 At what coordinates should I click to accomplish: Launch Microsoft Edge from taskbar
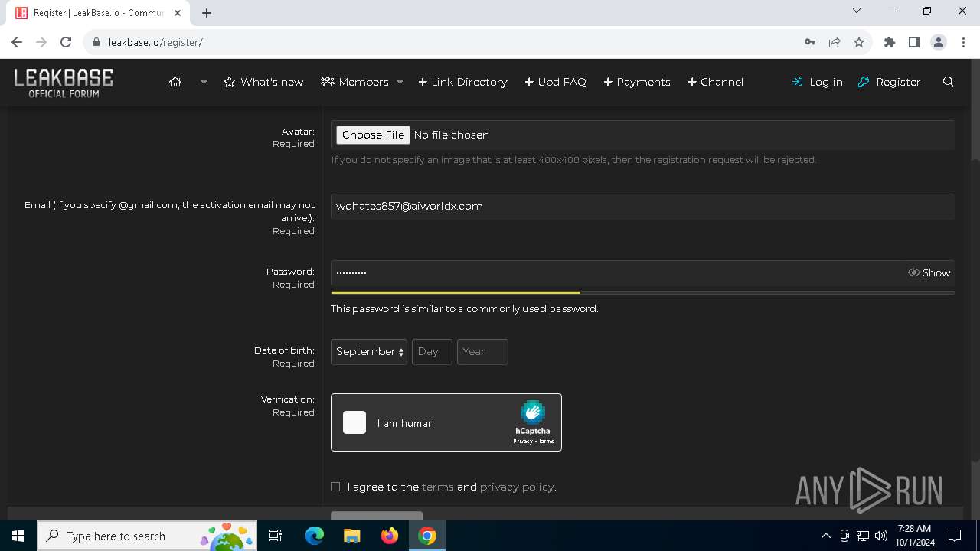point(314,536)
